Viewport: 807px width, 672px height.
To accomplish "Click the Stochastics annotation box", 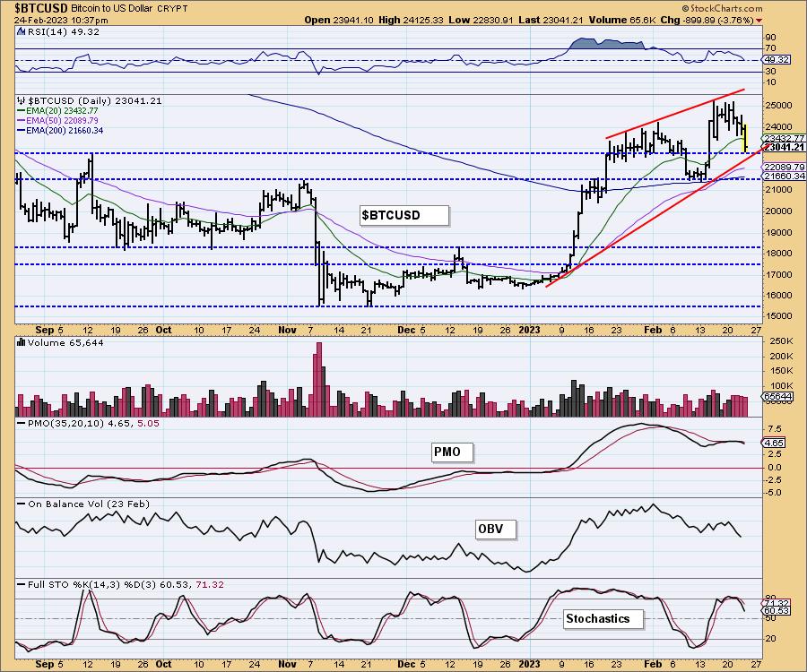I will 603,618.
